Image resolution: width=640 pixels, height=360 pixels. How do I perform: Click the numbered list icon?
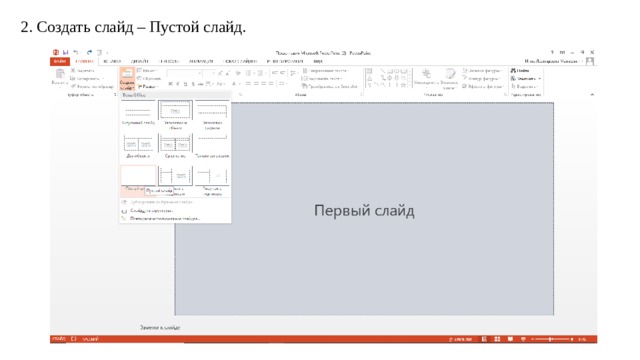pos(261,73)
